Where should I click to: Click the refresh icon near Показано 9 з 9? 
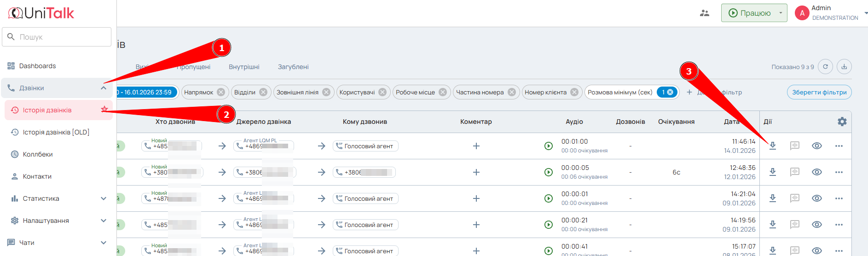[826, 67]
